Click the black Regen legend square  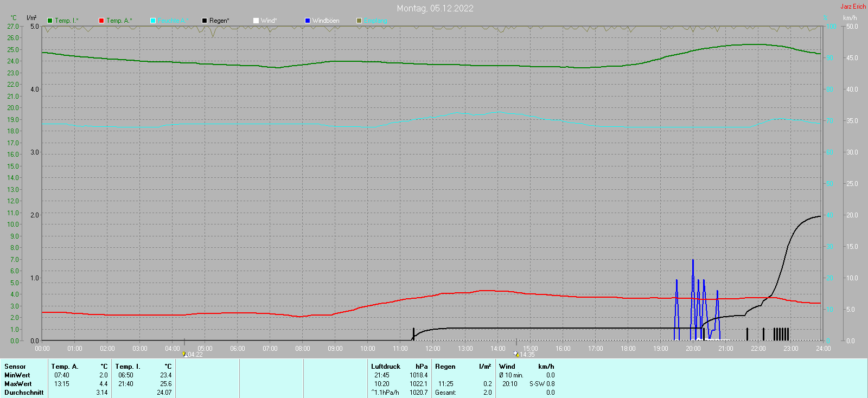tap(205, 21)
